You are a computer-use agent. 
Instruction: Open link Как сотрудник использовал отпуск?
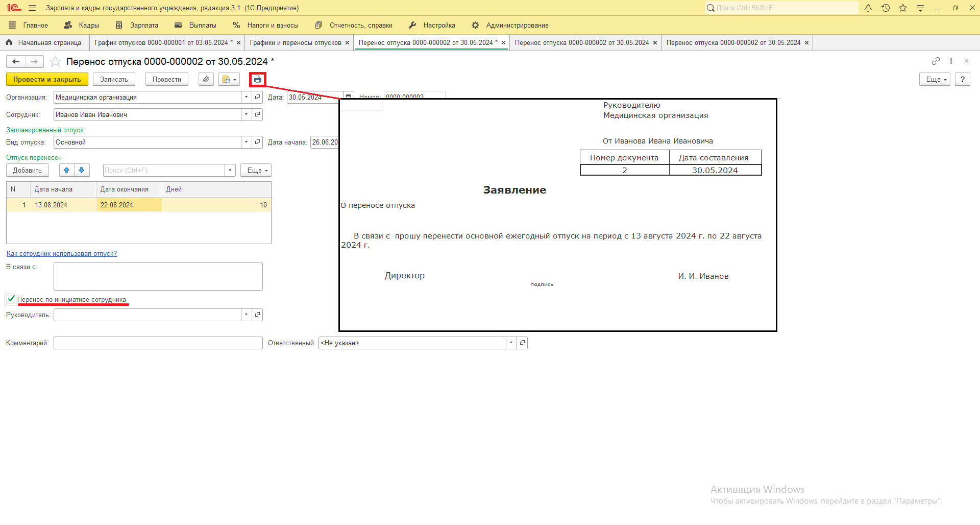click(62, 254)
